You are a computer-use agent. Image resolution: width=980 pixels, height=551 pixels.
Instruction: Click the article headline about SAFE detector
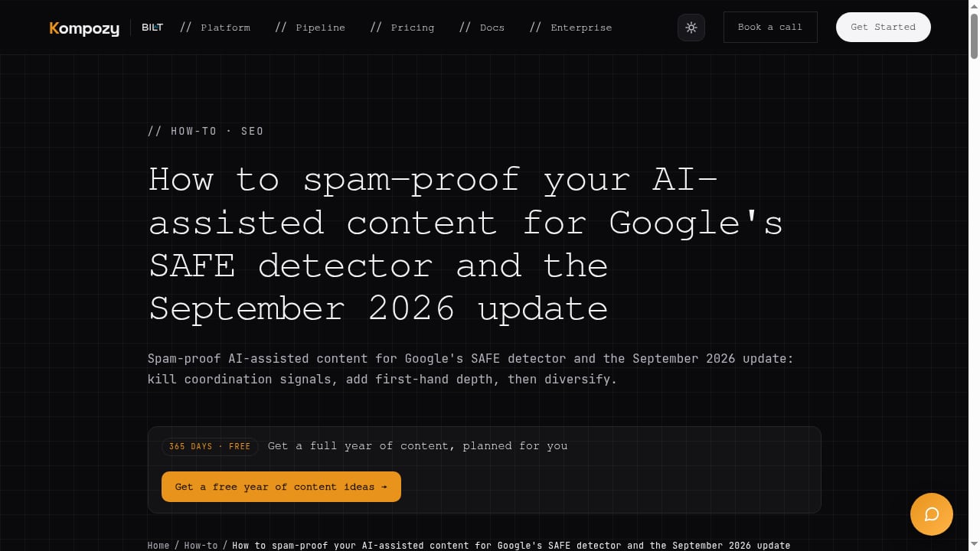(x=466, y=243)
